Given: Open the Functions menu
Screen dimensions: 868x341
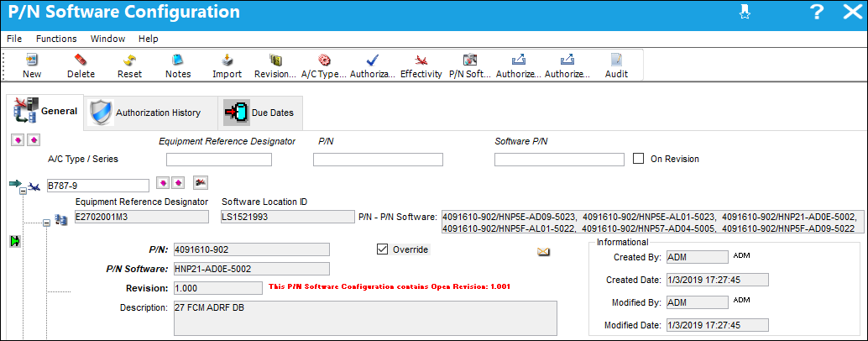Looking at the screenshot, I should pyautogui.click(x=56, y=39).
